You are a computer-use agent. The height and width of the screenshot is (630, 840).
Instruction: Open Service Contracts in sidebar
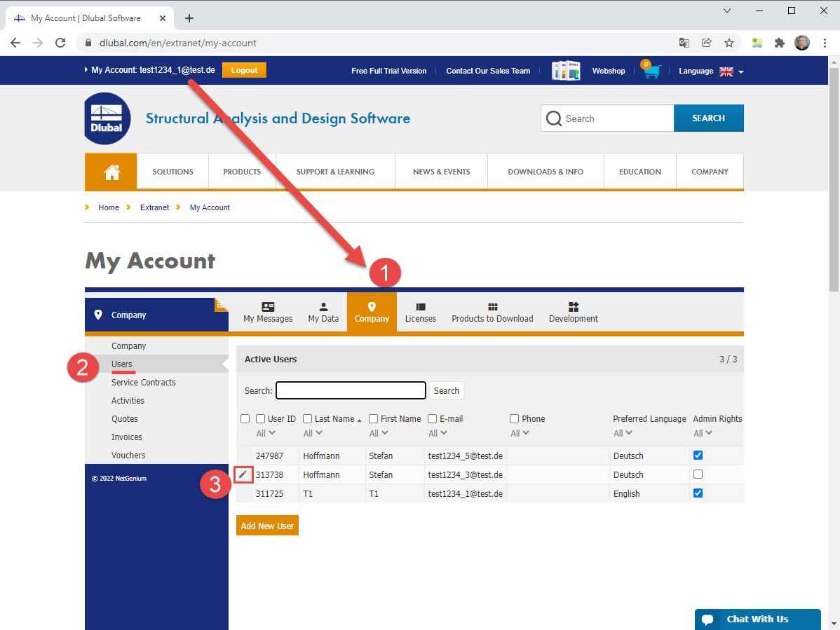[144, 382]
